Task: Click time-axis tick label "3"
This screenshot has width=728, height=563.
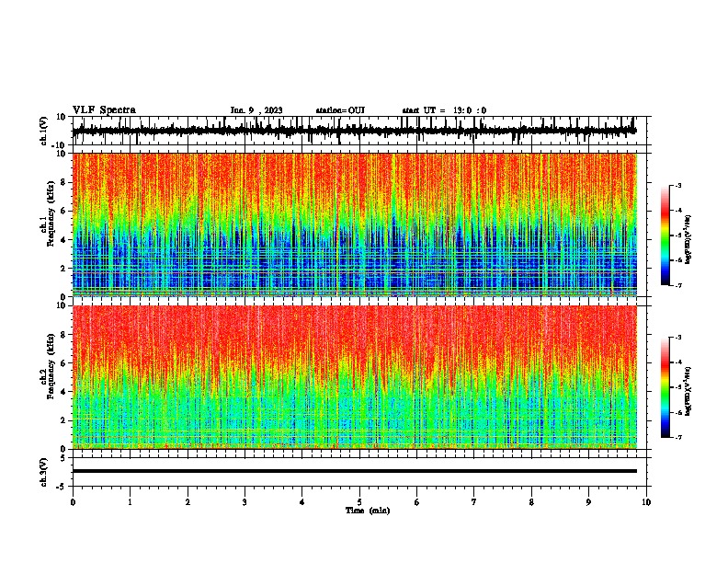Action: pos(245,502)
